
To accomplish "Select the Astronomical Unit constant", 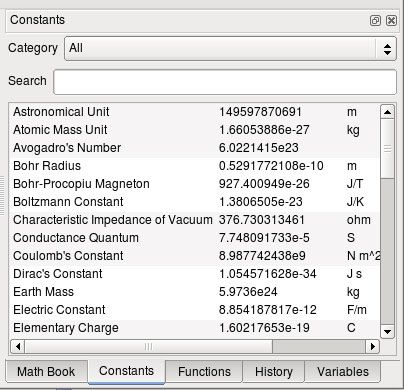I will click(x=195, y=112).
